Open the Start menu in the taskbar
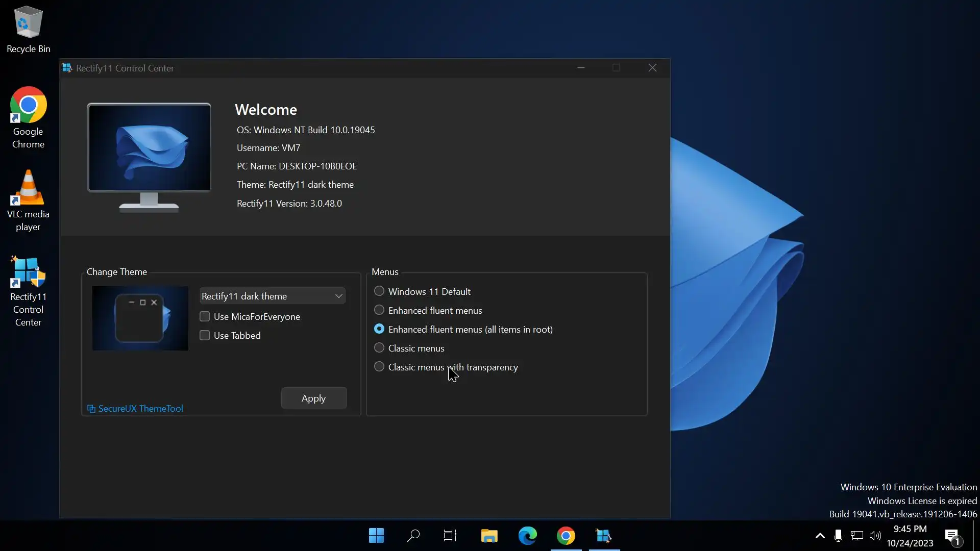The image size is (980, 551). coord(376,536)
